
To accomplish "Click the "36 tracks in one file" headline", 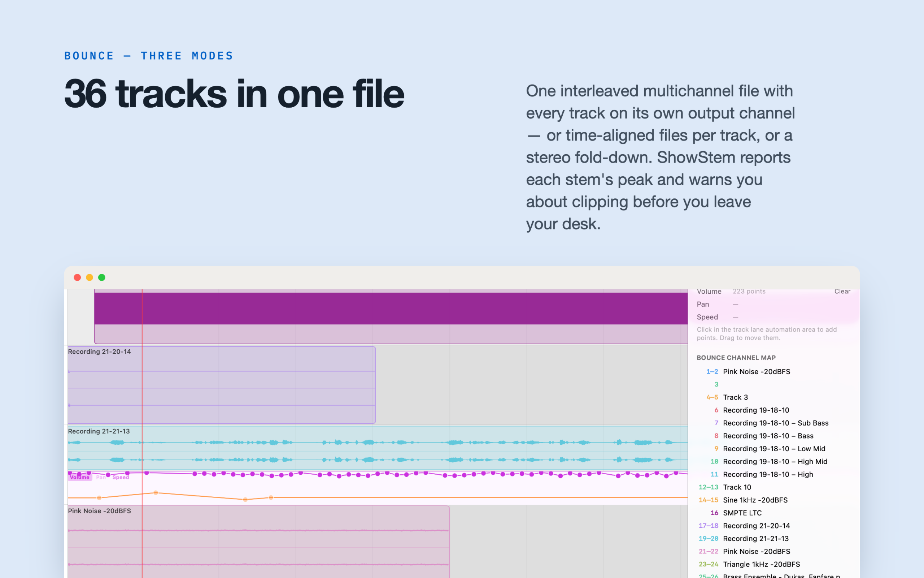I will click(x=234, y=94).
